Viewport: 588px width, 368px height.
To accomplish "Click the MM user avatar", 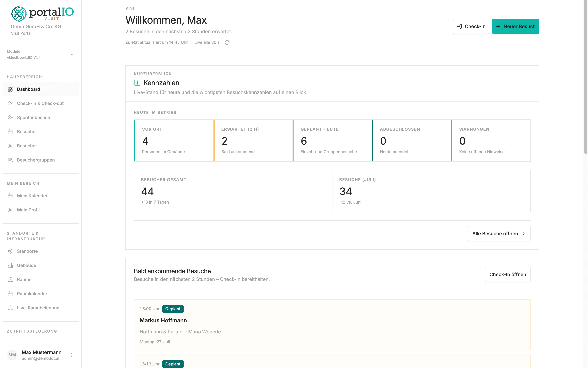I will coord(12,355).
